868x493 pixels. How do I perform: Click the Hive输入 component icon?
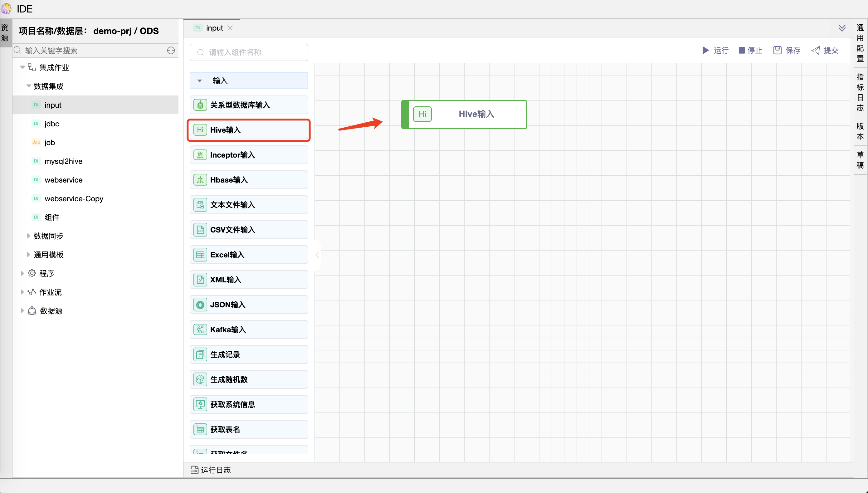(200, 129)
